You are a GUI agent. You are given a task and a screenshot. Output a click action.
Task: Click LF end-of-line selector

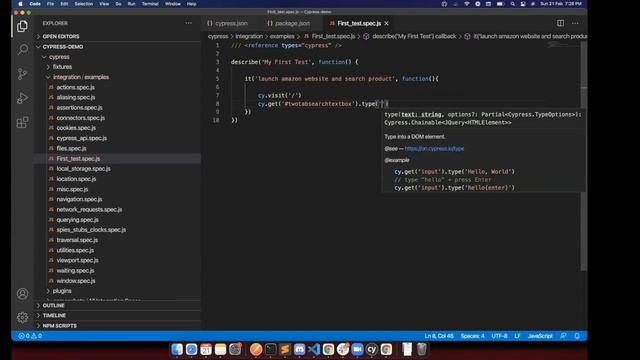517,336
